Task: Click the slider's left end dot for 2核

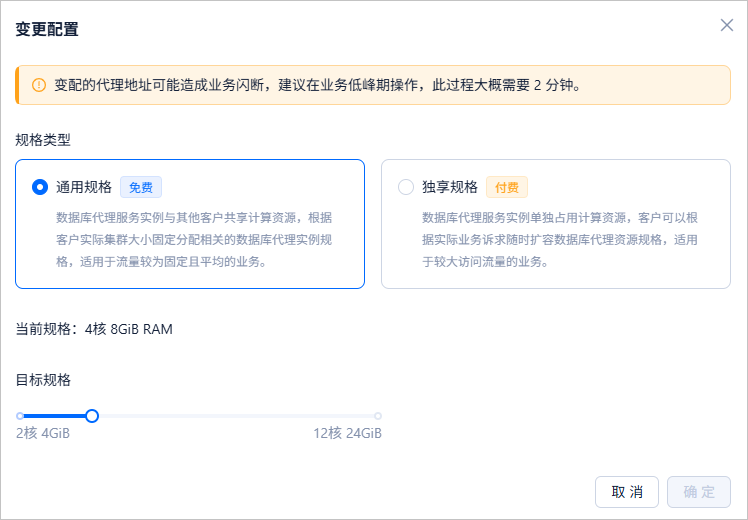Action: click(x=20, y=416)
